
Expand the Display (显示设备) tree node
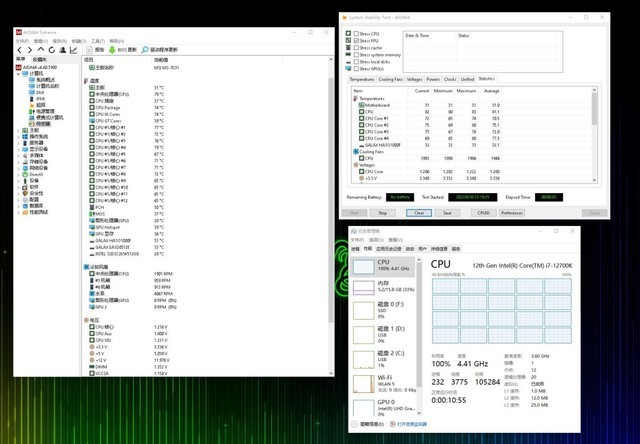point(18,149)
